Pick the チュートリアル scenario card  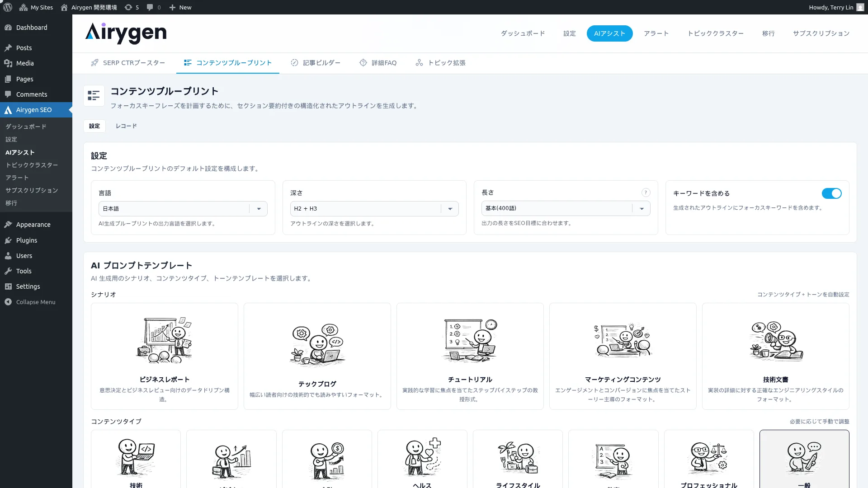470,356
